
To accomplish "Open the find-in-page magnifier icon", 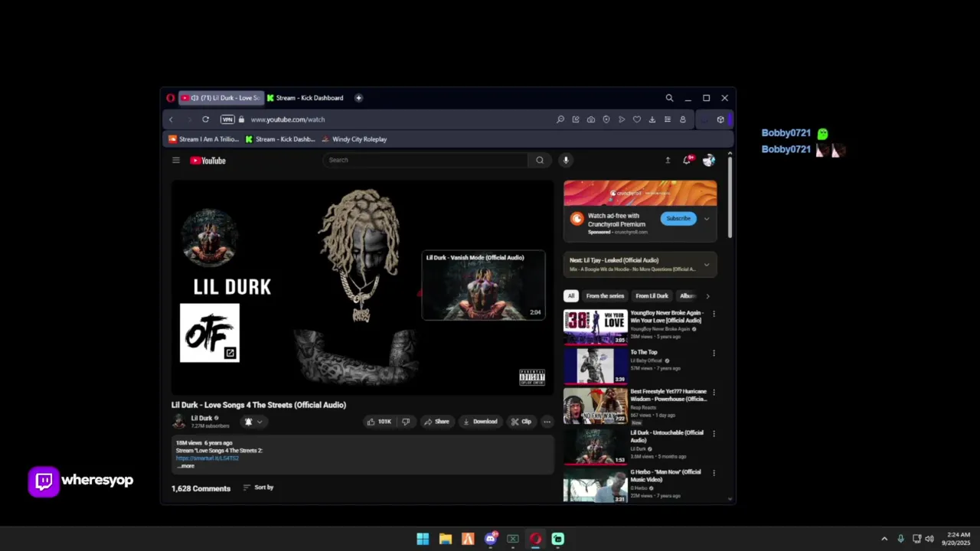I will [560, 119].
